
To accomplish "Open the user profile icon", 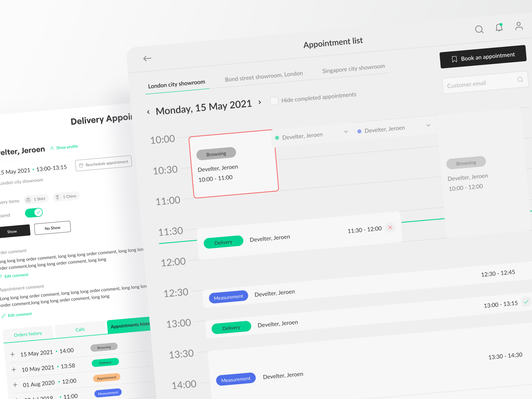I will coord(519,26).
